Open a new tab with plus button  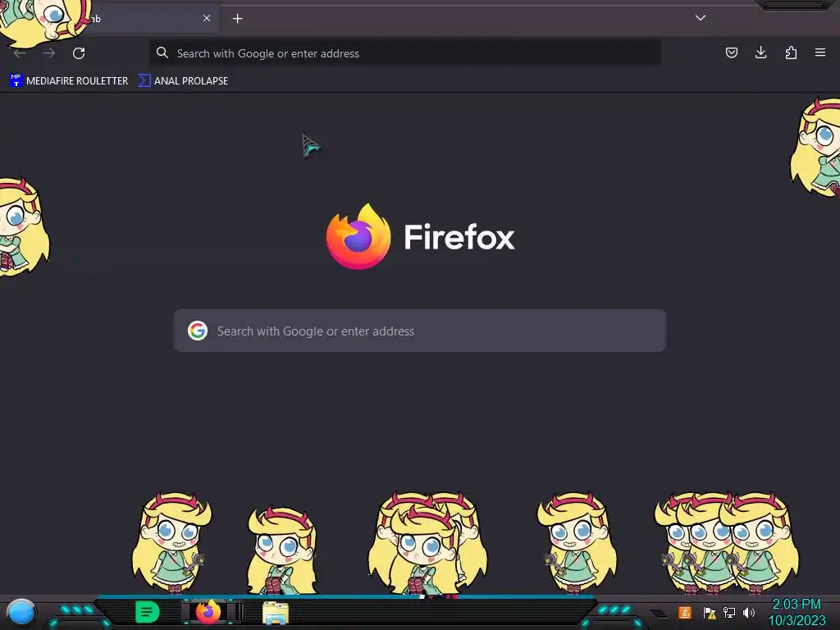point(237,19)
